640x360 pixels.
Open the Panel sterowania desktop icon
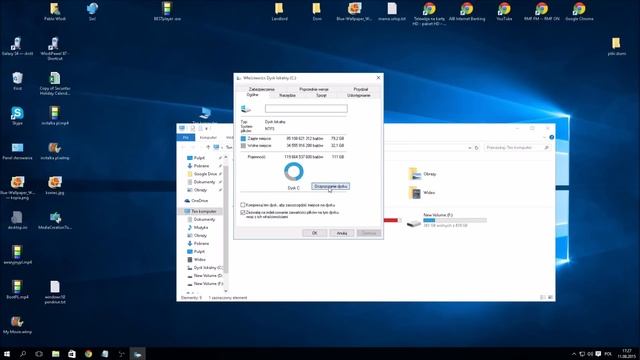click(x=17, y=150)
